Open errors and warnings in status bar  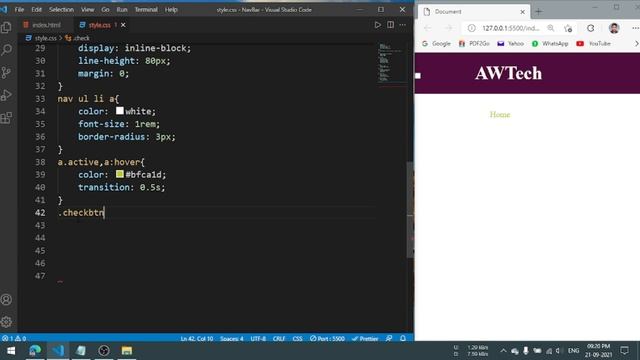click(14, 338)
